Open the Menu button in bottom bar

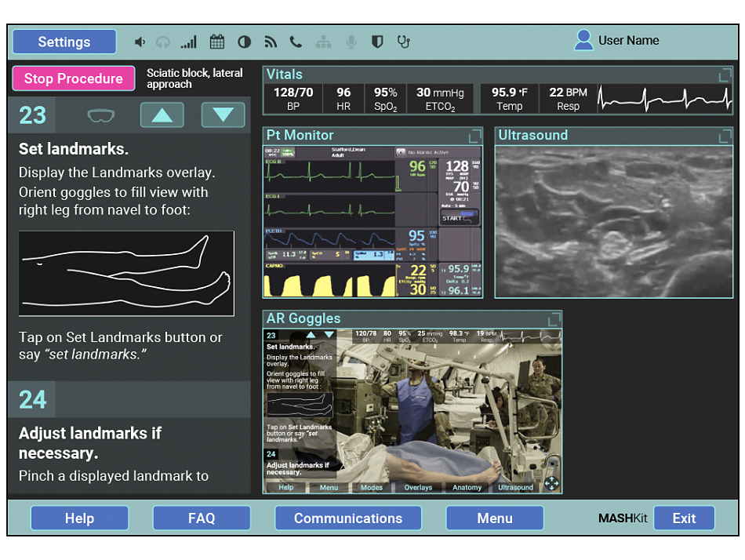pyautogui.click(x=494, y=518)
